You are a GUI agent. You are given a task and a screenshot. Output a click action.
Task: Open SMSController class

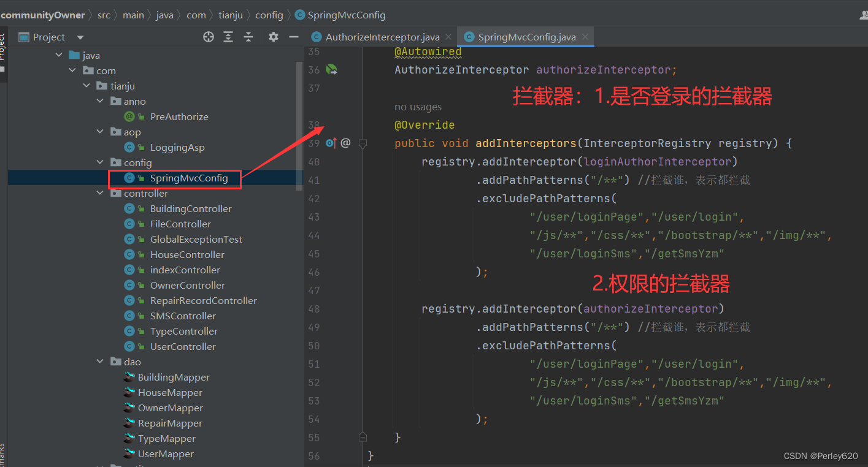coord(183,316)
